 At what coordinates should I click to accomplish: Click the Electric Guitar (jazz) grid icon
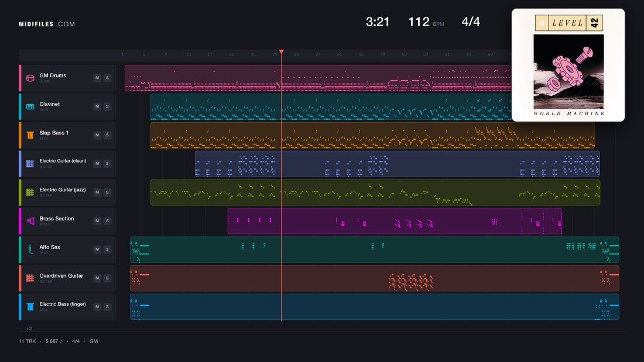pyautogui.click(x=30, y=192)
